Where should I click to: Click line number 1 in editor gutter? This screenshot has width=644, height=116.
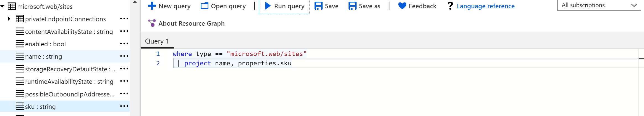[x=158, y=54]
